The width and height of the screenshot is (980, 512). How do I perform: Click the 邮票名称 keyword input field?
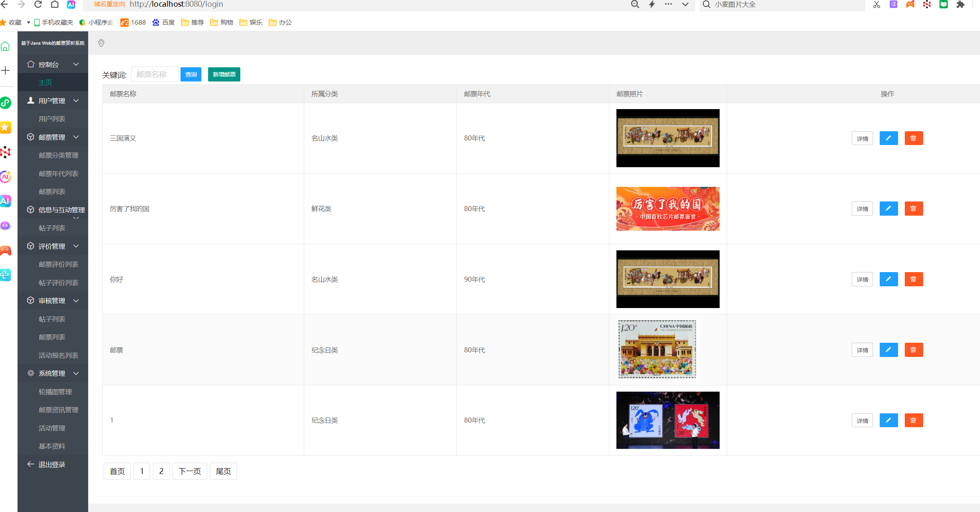tap(155, 74)
